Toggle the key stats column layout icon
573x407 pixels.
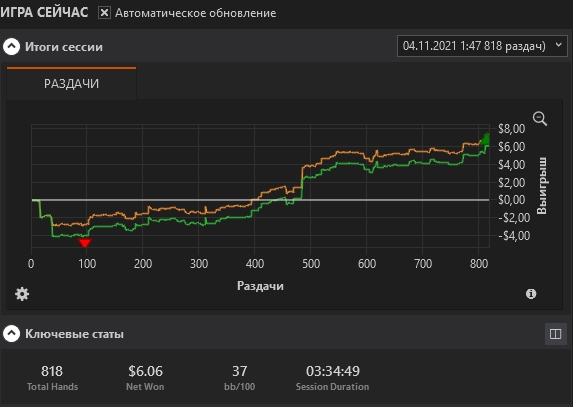[x=555, y=334]
